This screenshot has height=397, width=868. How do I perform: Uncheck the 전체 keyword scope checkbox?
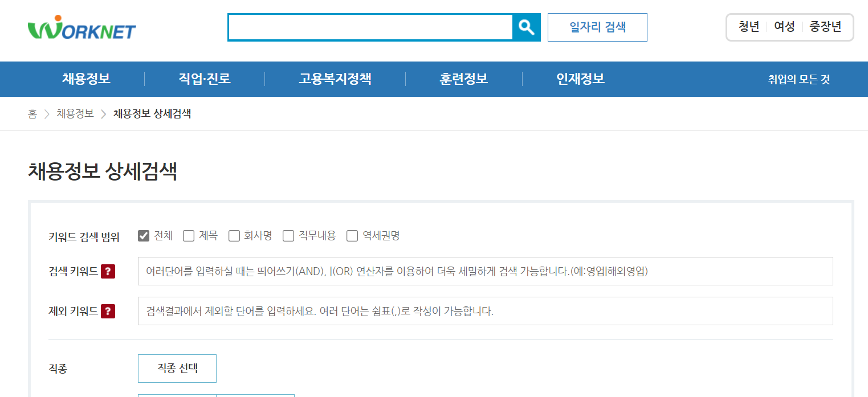[x=143, y=235]
